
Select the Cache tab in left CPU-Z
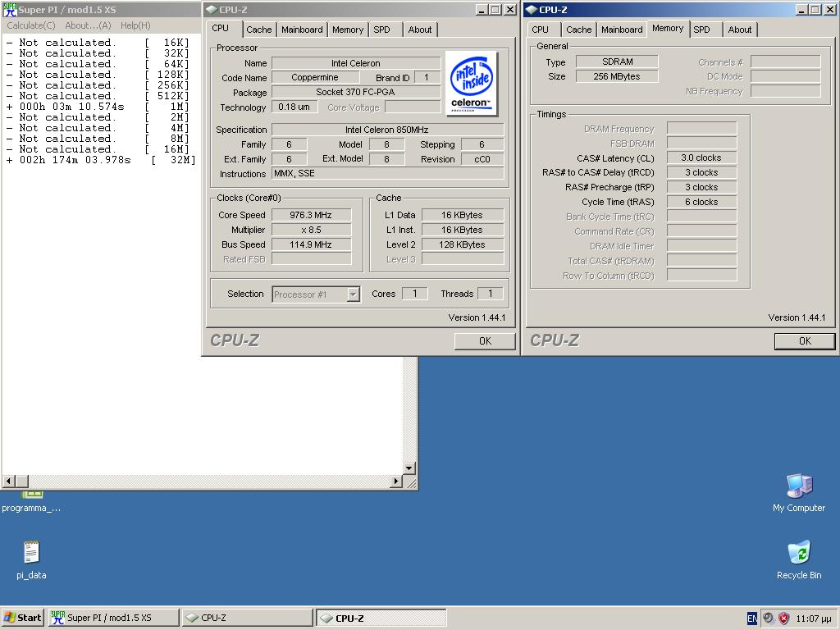[x=258, y=30]
